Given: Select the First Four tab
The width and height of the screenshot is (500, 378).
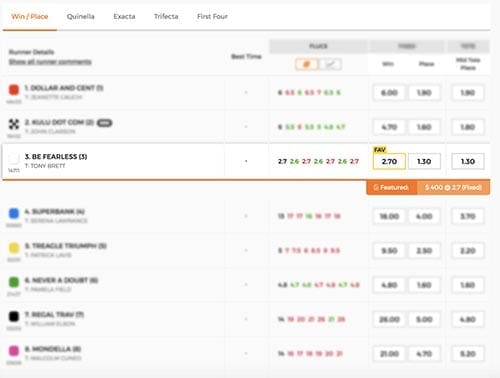Looking at the screenshot, I should tap(212, 16).
